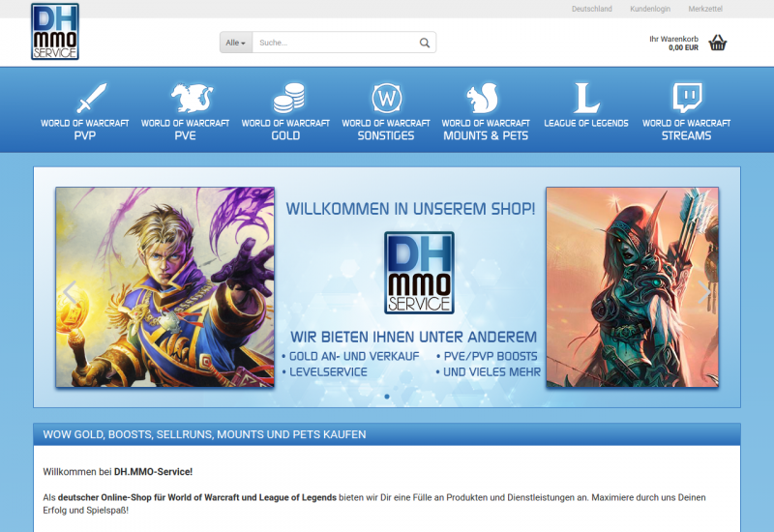The width and height of the screenshot is (774, 532).
Task: Click the slider pagination dot
Action: 387,397
